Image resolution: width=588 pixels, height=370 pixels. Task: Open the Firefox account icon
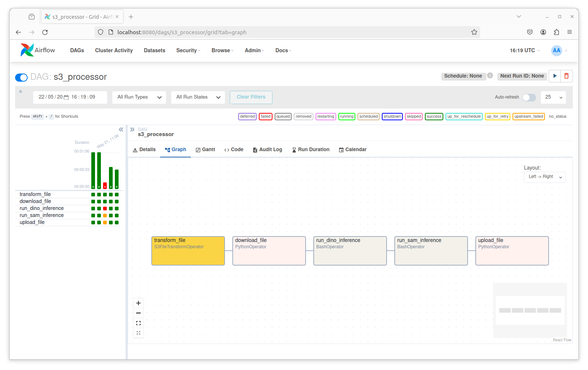[543, 32]
